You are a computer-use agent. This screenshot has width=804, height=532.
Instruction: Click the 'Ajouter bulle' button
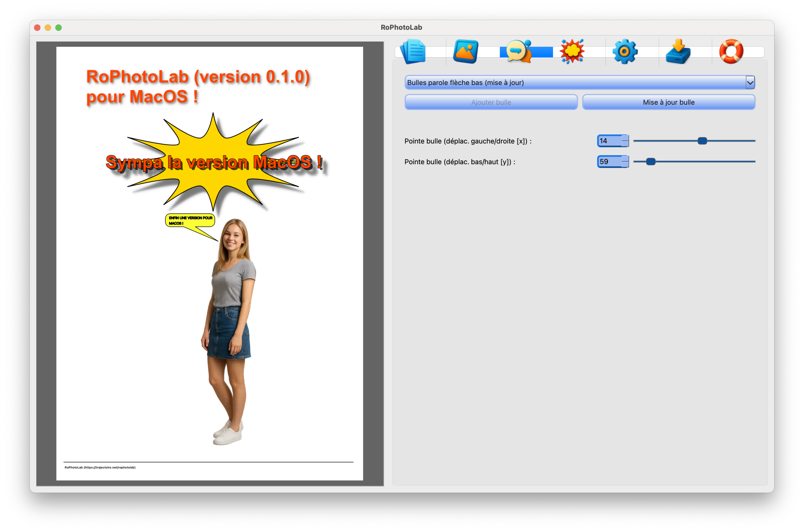491,102
